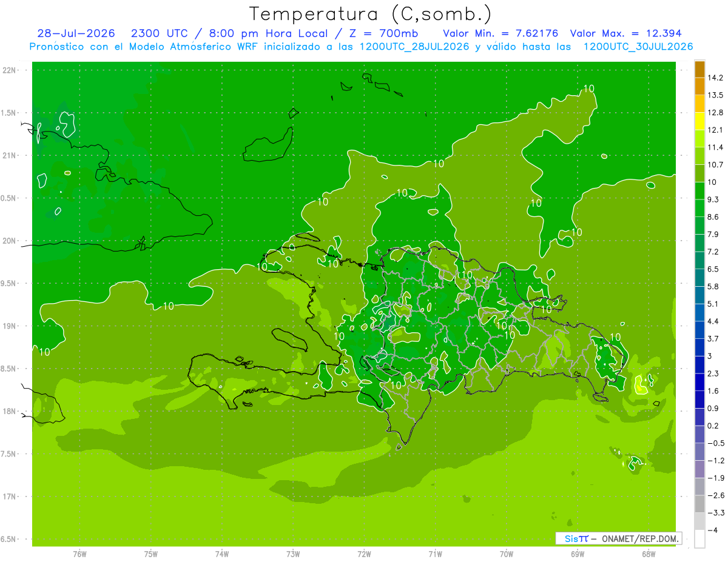The height and width of the screenshot is (562, 728).
Task: Click the '17N' latitude label
Action: [9, 497]
